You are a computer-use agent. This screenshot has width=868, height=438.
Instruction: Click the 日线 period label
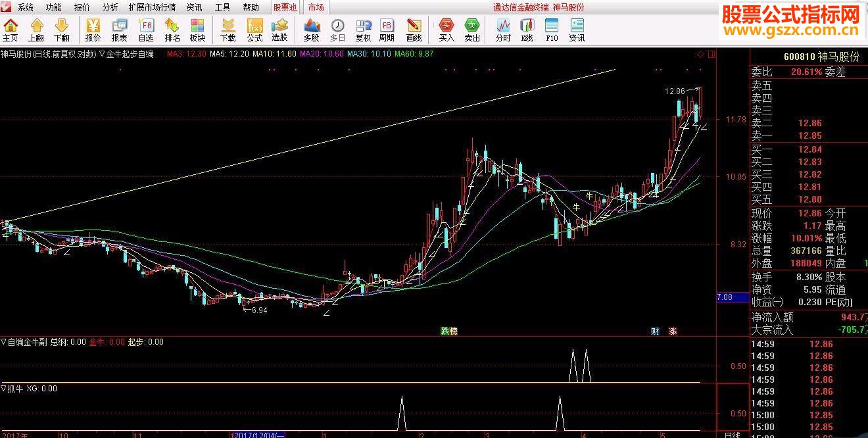[x=732, y=435]
